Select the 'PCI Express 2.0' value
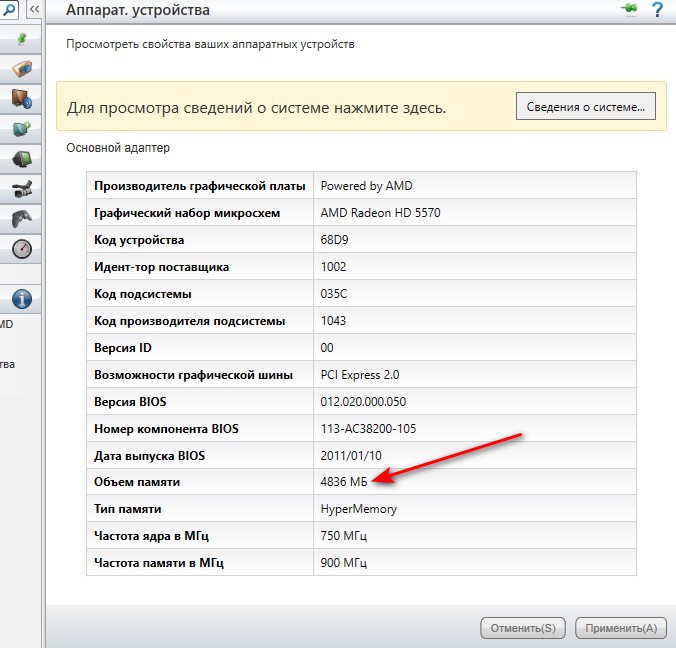 pyautogui.click(x=360, y=375)
